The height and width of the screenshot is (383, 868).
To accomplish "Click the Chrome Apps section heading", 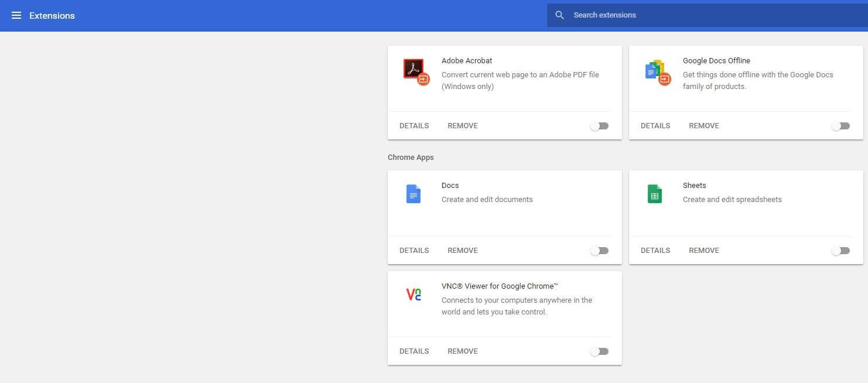I will (411, 158).
